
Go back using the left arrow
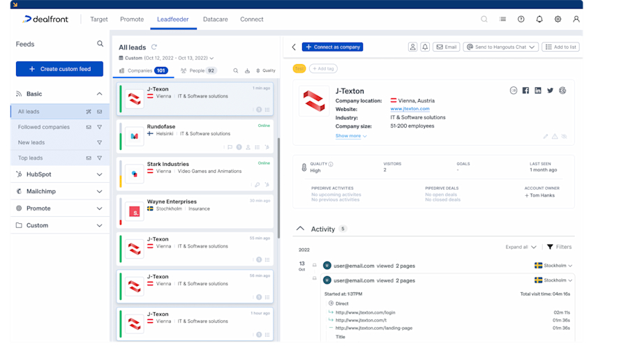(294, 47)
